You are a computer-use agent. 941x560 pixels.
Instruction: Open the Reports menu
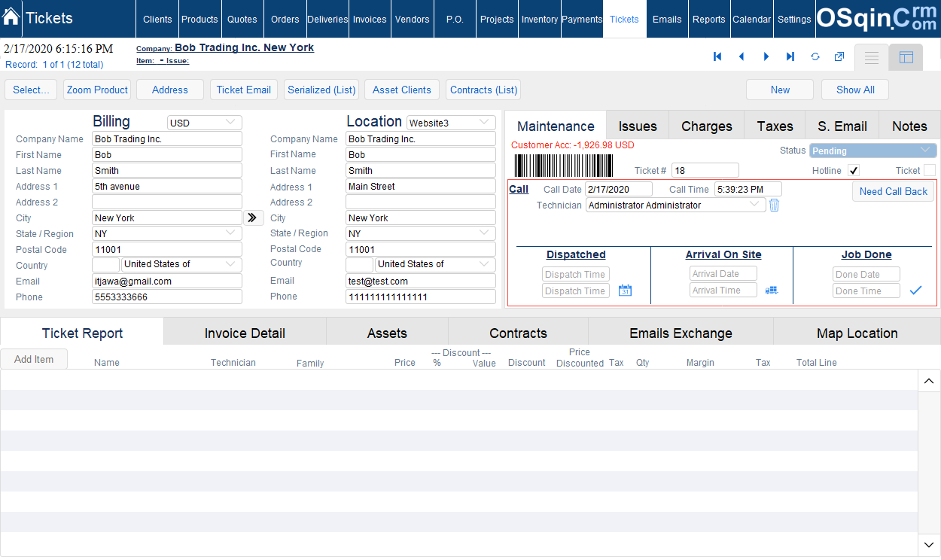coord(709,20)
